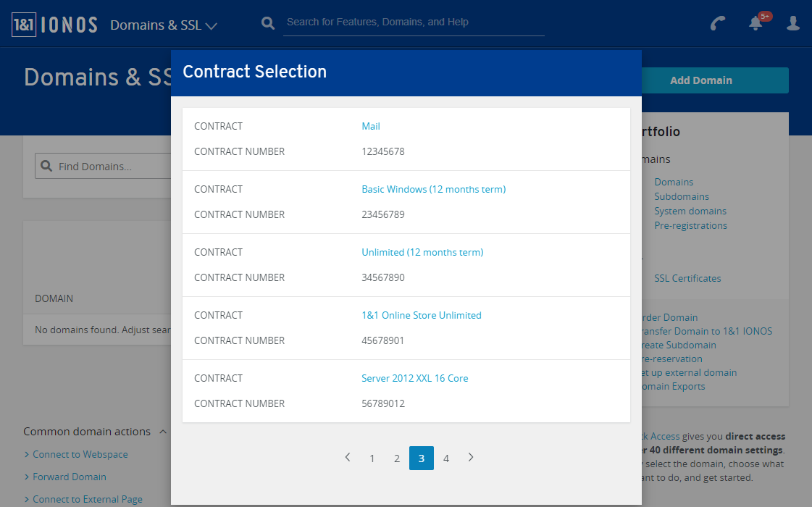Click the Quick Access link
812x507 pixels.
click(661, 437)
